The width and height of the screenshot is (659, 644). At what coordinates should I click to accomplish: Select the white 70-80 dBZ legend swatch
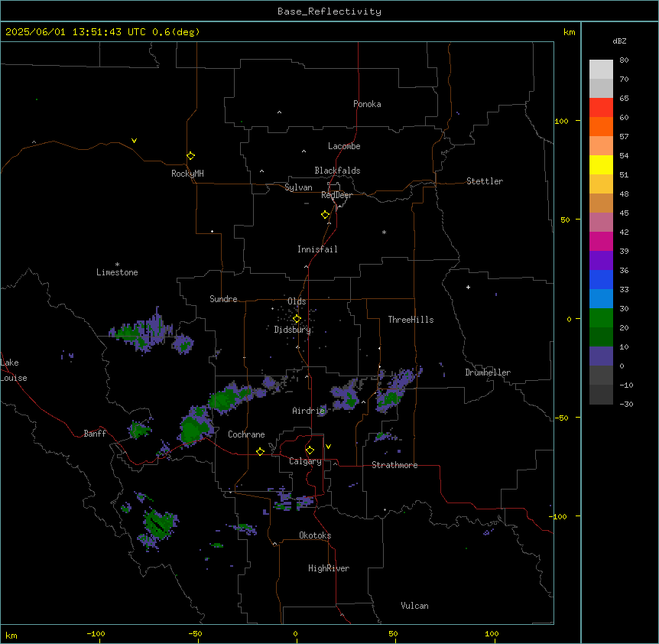point(601,69)
